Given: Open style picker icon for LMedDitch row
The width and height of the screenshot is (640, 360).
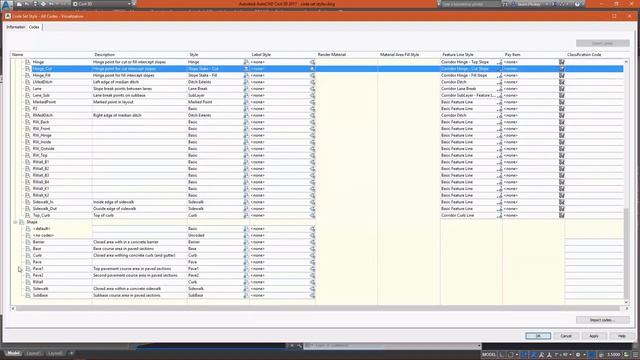Looking at the screenshot, I should pyautogui.click(x=246, y=82).
